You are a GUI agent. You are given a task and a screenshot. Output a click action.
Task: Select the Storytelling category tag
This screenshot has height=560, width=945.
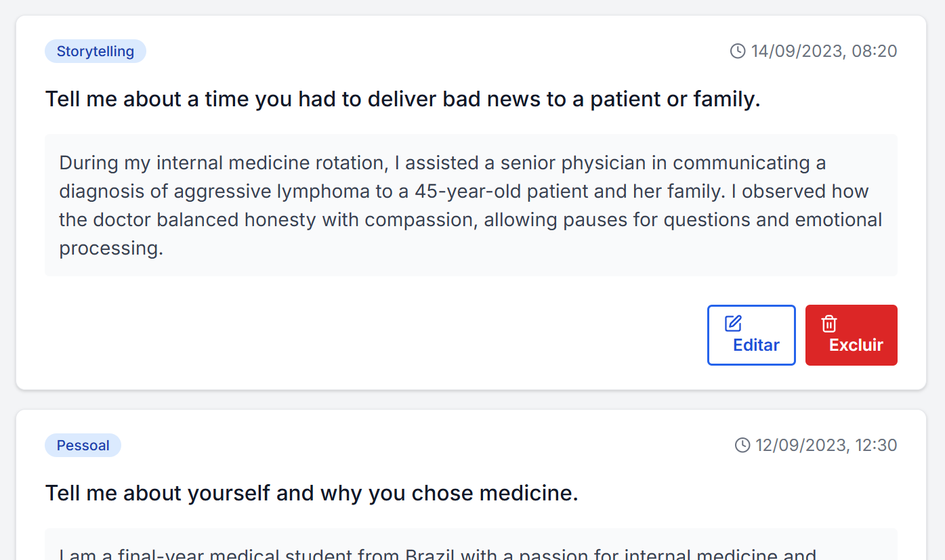pos(96,51)
